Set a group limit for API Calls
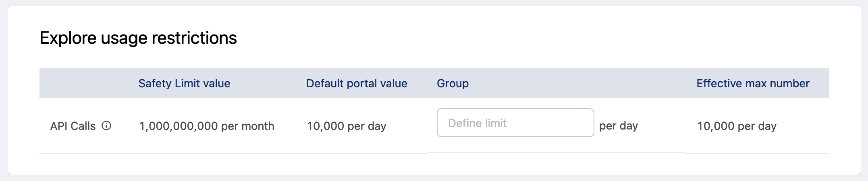The width and height of the screenshot is (868, 181). pyautogui.click(x=515, y=123)
